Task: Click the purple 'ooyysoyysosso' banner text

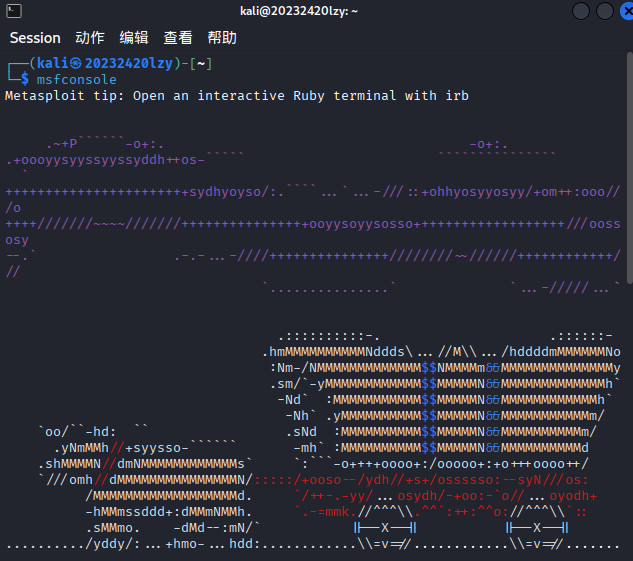Action: coord(361,224)
